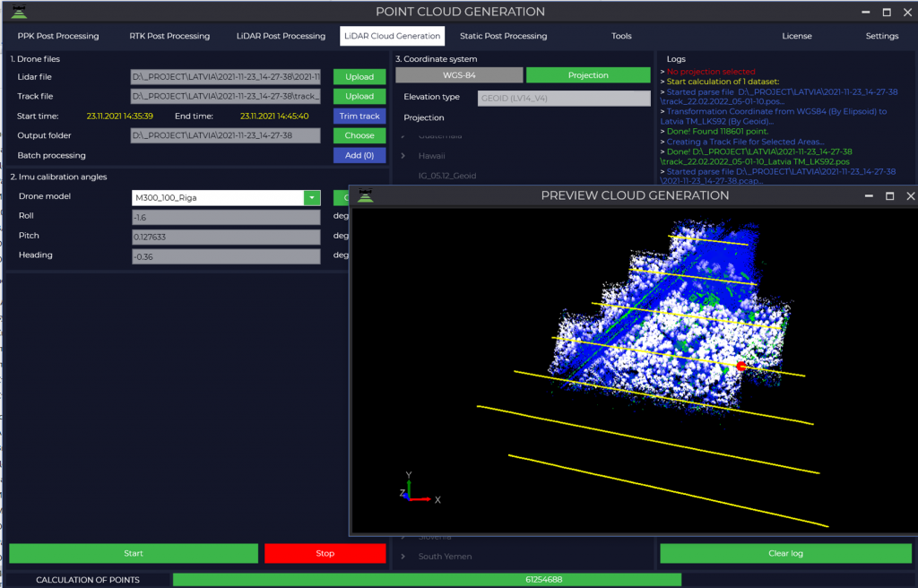918x588 pixels.
Task: Click the Clear log button
Action: 785,553
